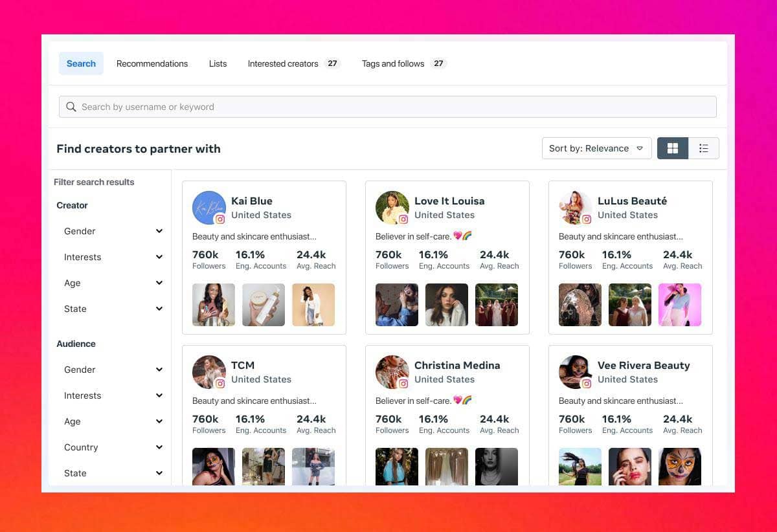This screenshot has width=777, height=532.
Task: Open Kai Blue's first post thumbnail
Action: click(x=214, y=305)
